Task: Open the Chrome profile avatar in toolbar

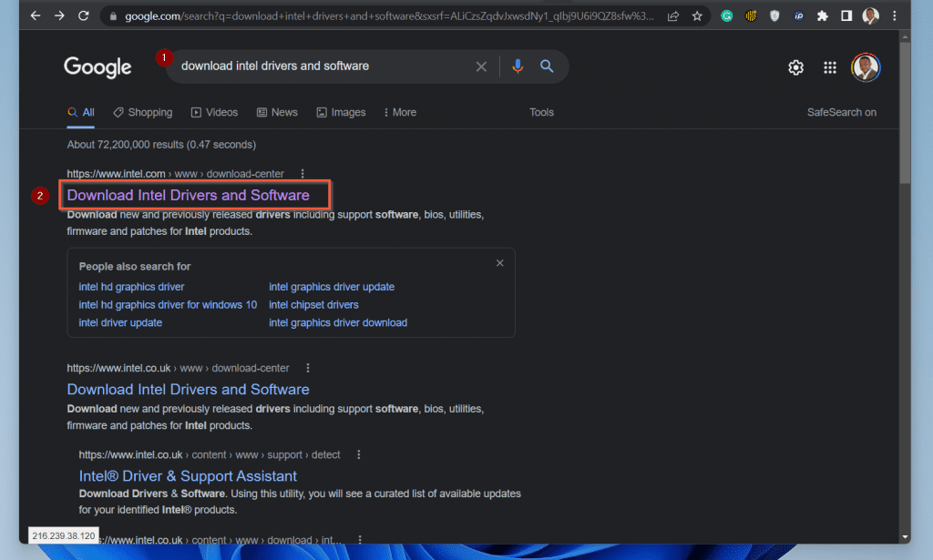Action: point(870,16)
